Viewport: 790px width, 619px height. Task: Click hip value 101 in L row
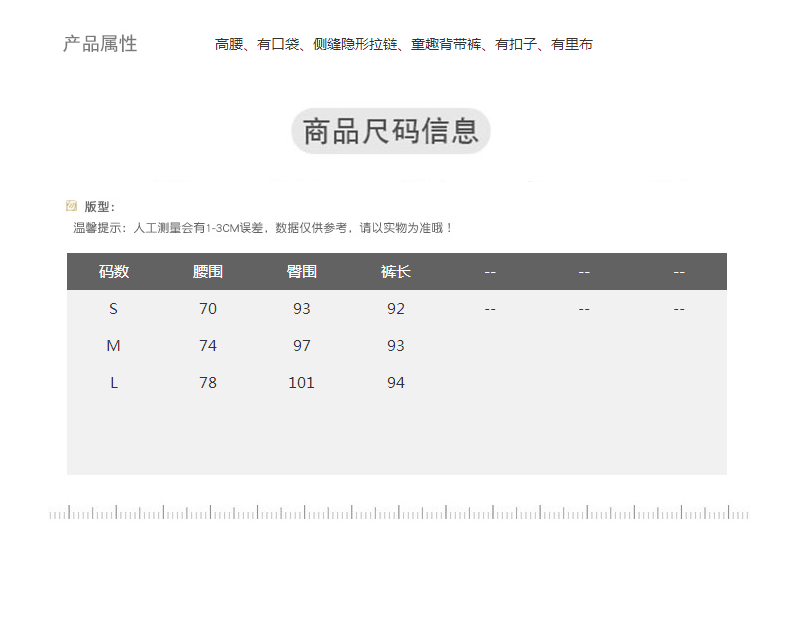pos(301,383)
